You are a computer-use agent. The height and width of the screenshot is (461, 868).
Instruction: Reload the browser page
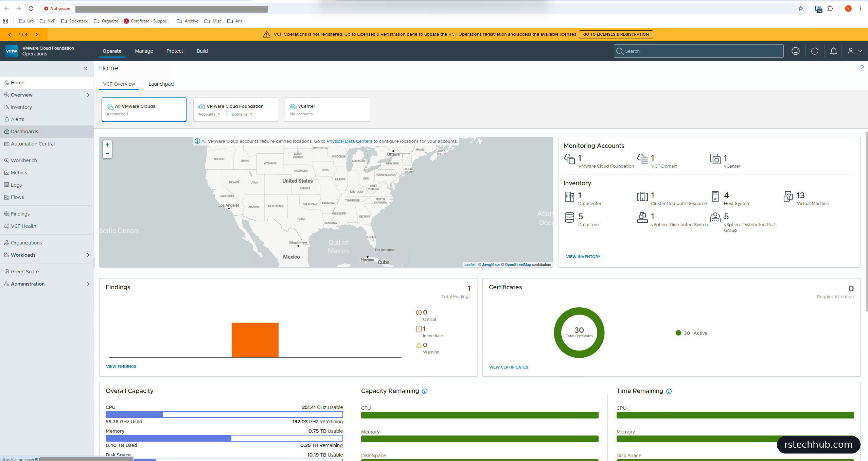[x=31, y=8]
